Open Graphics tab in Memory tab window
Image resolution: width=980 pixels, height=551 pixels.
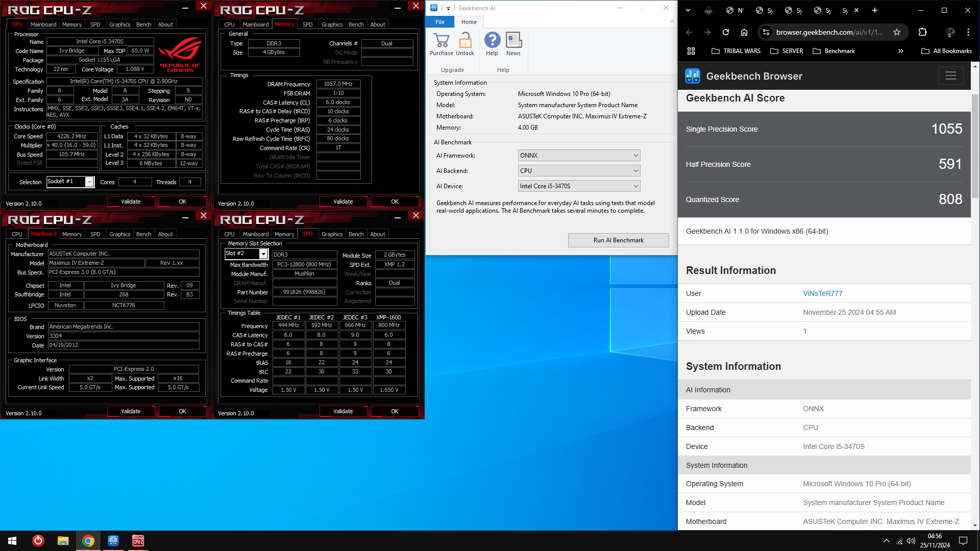[x=332, y=24]
